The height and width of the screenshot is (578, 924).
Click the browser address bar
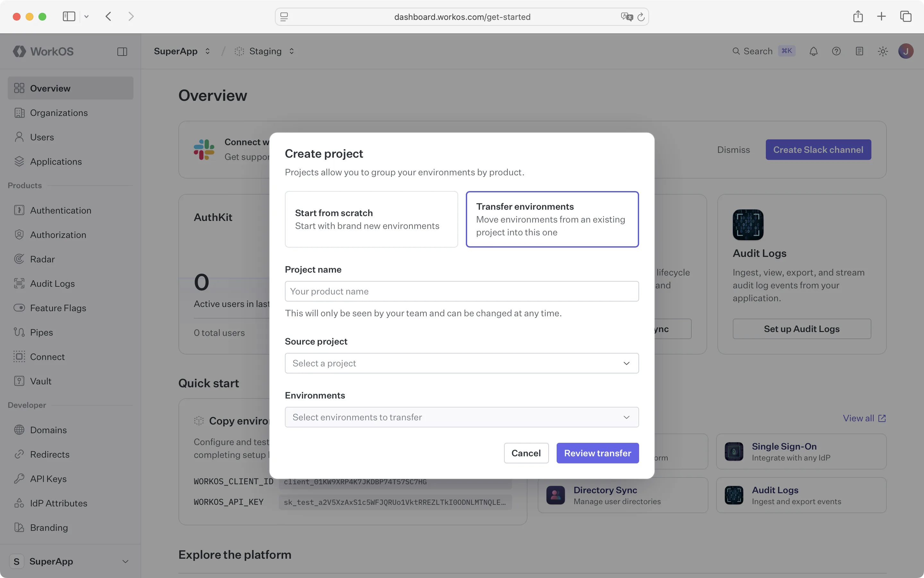click(x=462, y=17)
